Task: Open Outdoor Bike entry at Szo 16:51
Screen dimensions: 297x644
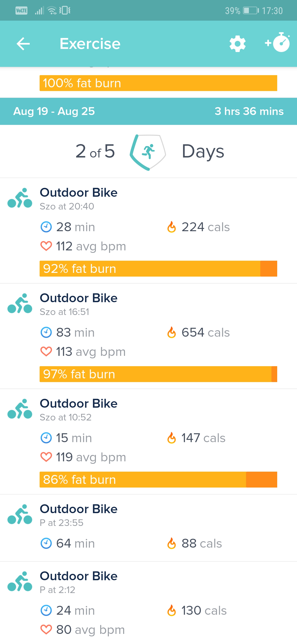Action: [148, 336]
